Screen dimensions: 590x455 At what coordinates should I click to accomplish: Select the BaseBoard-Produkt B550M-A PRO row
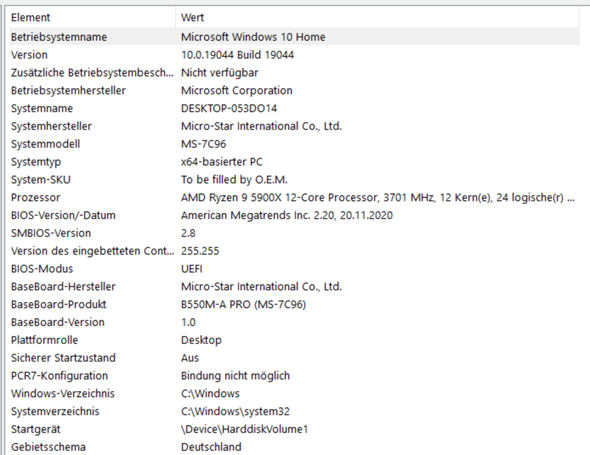click(294, 304)
